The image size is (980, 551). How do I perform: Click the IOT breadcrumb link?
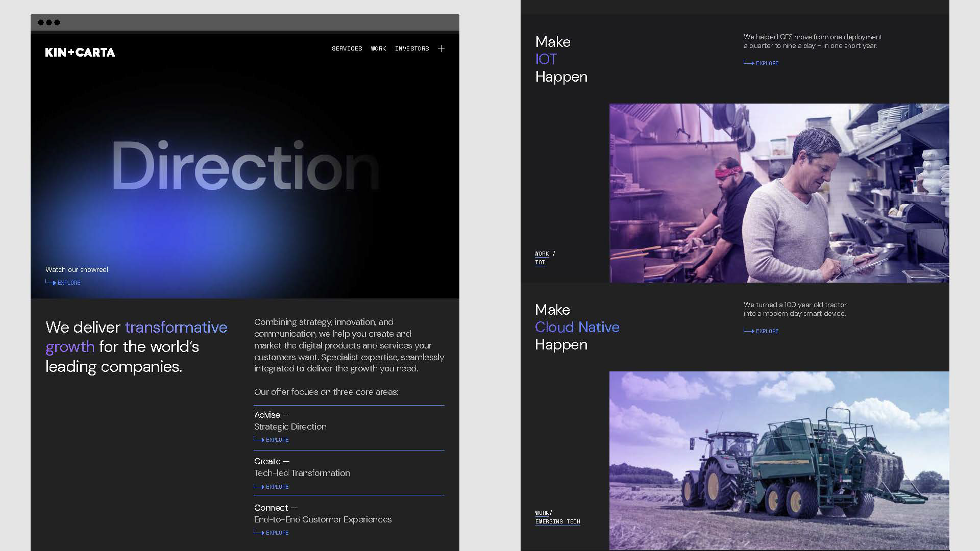(540, 262)
